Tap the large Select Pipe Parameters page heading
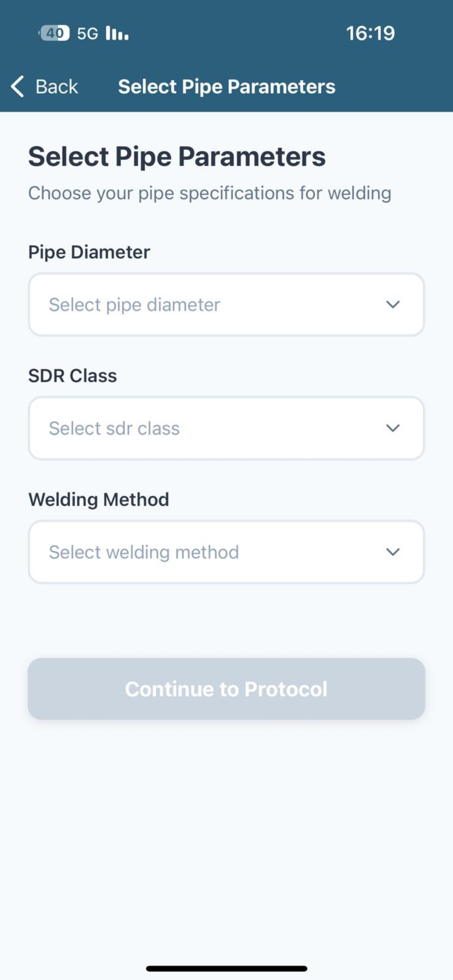The image size is (453, 980). [x=177, y=156]
